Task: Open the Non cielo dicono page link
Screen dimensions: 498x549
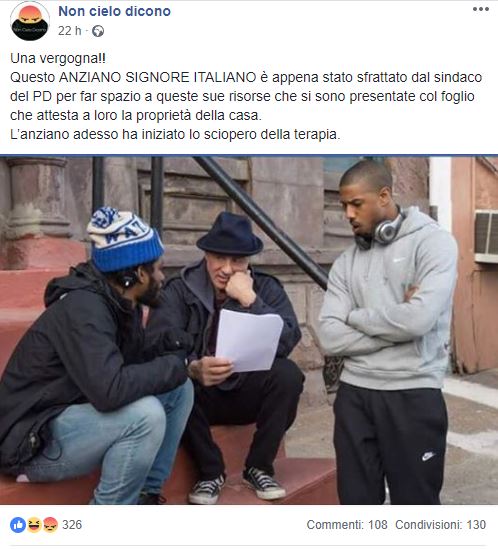Action: pyautogui.click(x=115, y=11)
